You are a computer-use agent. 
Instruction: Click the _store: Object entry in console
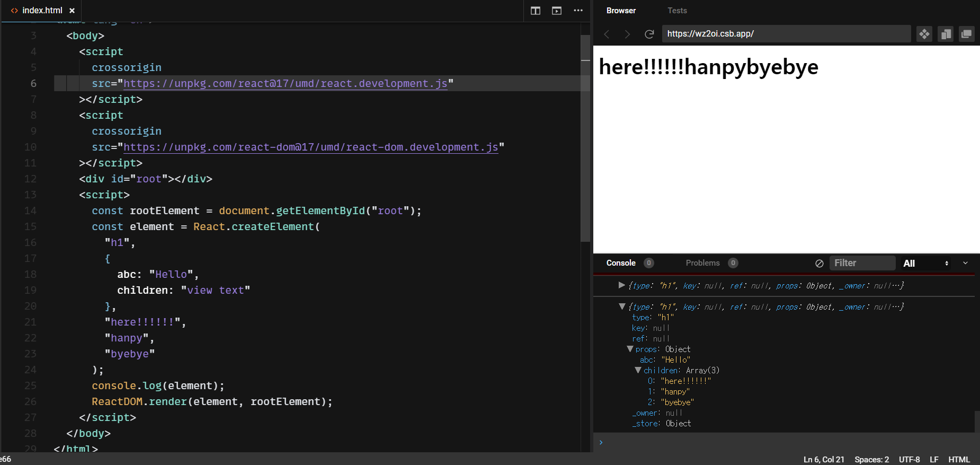pyautogui.click(x=662, y=424)
